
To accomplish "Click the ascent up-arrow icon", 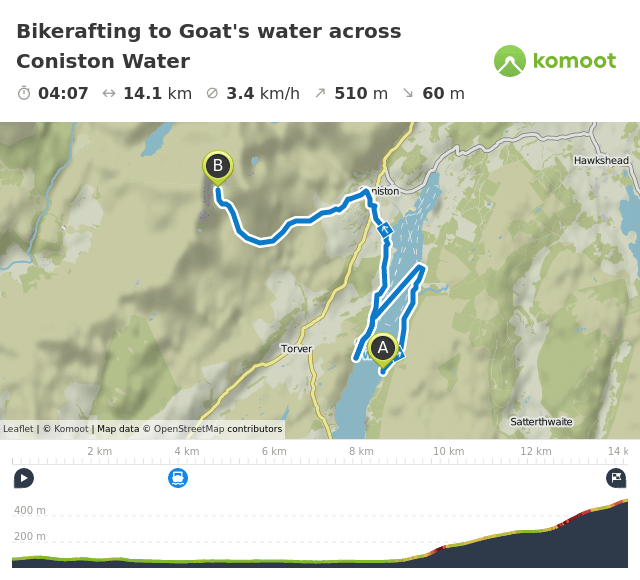I will [320, 93].
